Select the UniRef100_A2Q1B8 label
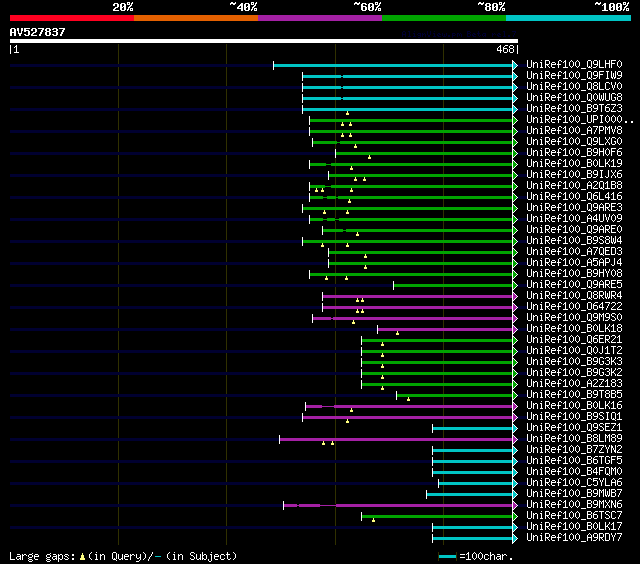Image resolution: width=640 pixels, height=564 pixels. pyautogui.click(x=574, y=186)
